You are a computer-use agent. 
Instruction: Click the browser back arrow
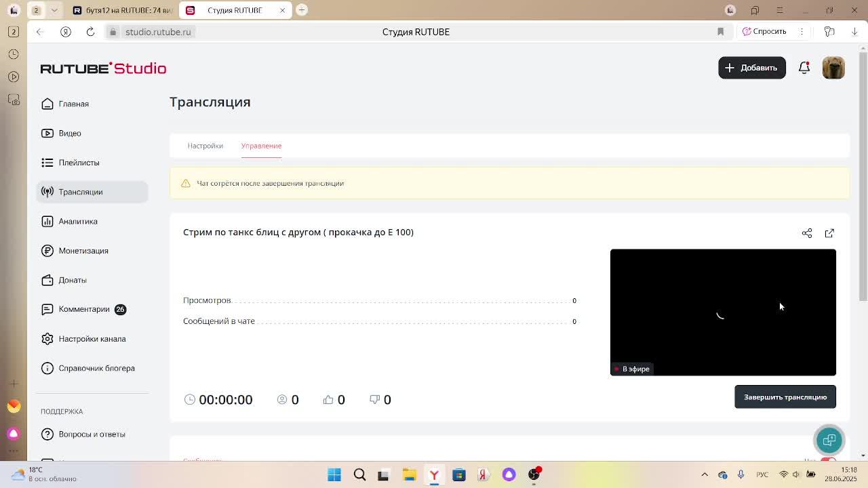(40, 32)
